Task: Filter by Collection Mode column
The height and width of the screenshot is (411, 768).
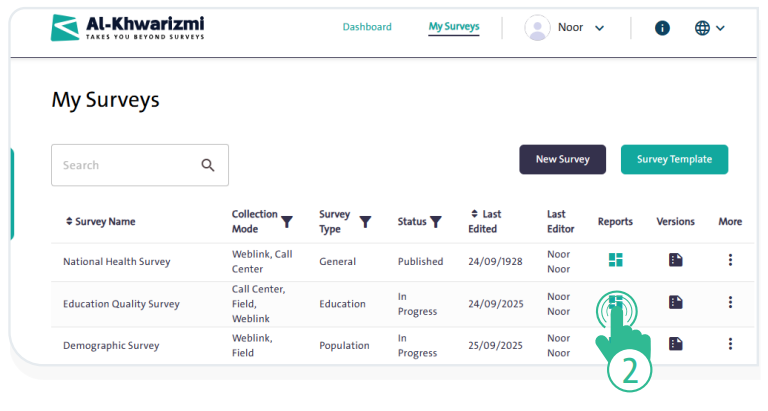Action: (x=288, y=222)
